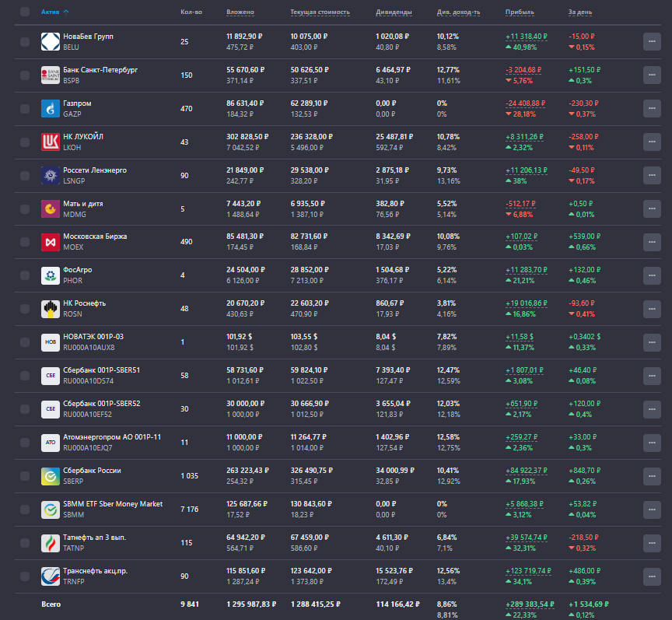Check the Россети Ленэнерго row checkbox
672x620 pixels.
25,175
